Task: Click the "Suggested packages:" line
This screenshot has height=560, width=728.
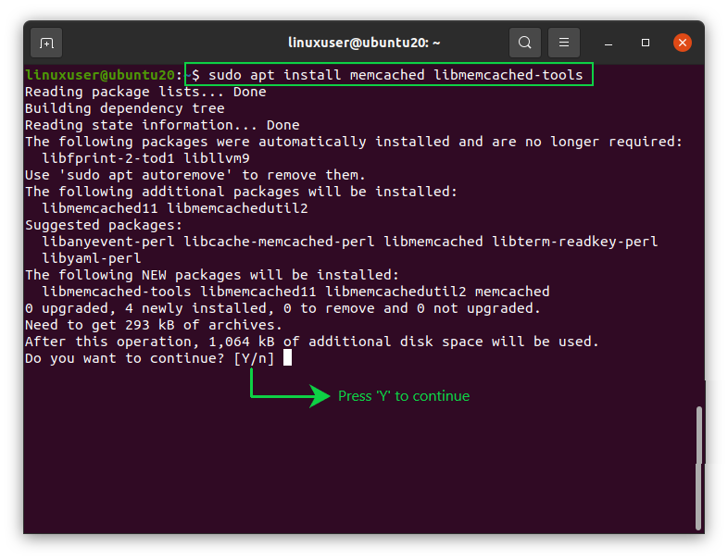Action: [x=104, y=225]
